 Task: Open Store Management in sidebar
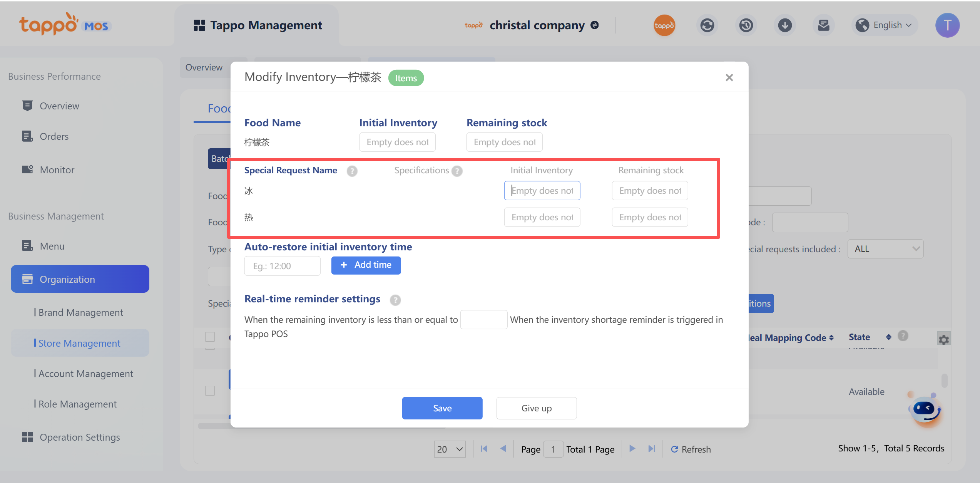(79, 343)
